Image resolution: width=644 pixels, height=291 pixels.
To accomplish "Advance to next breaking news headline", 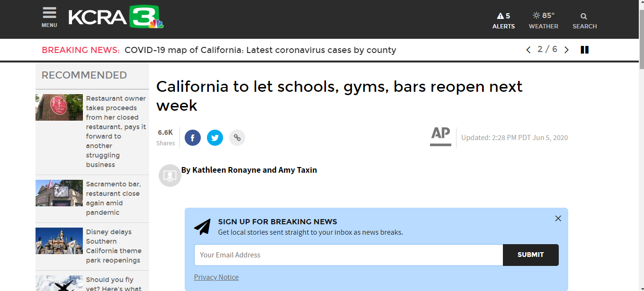I will pos(566,50).
